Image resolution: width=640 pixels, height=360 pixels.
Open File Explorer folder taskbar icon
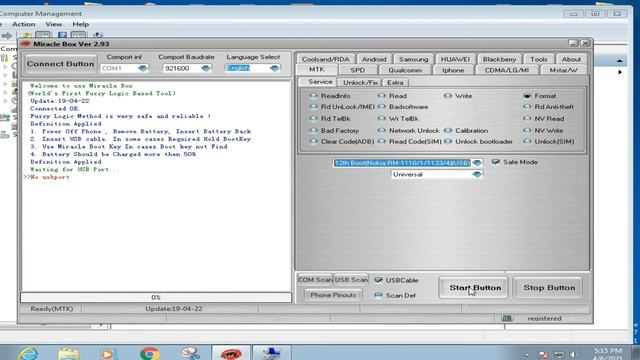coord(68,353)
